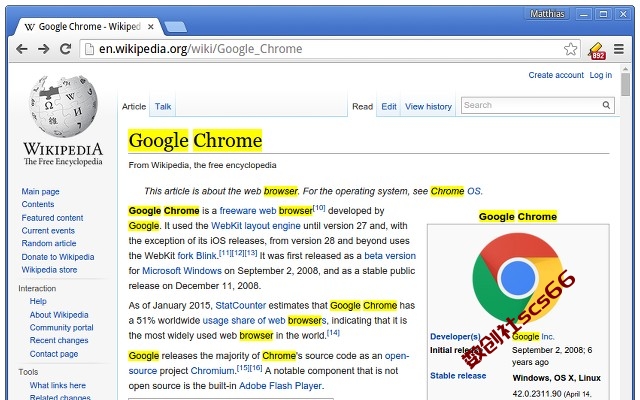The image size is (640, 400).
Task: Open the Edit tab
Action: 389,107
